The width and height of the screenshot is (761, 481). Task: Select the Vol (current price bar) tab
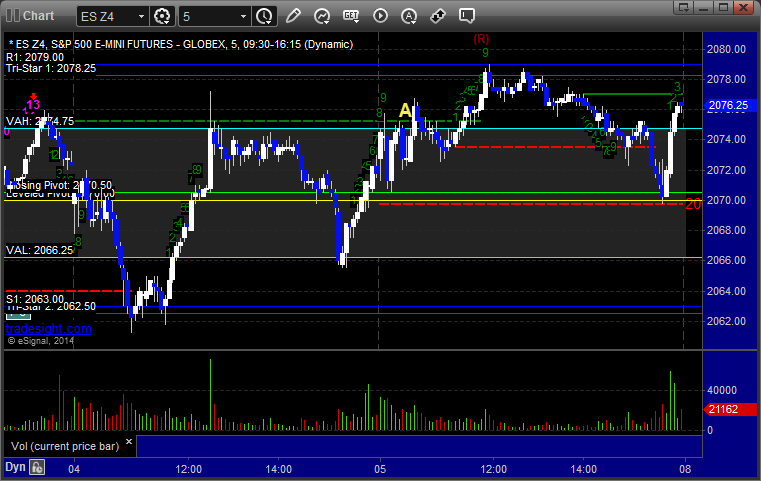pyautogui.click(x=65, y=446)
